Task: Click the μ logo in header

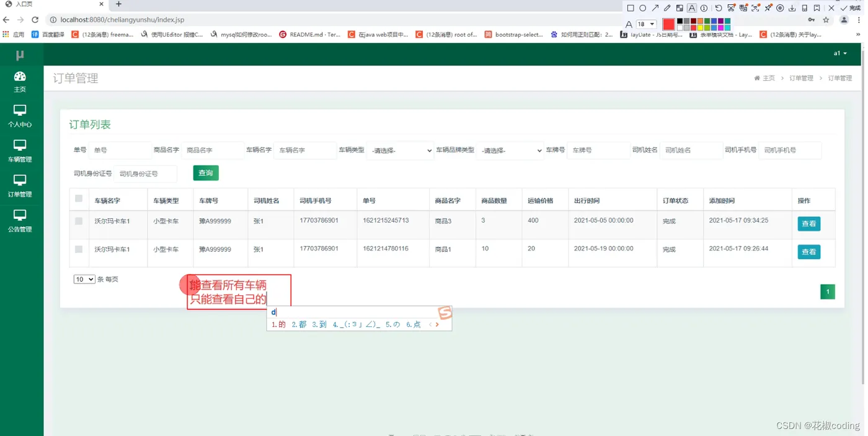Action: point(20,55)
